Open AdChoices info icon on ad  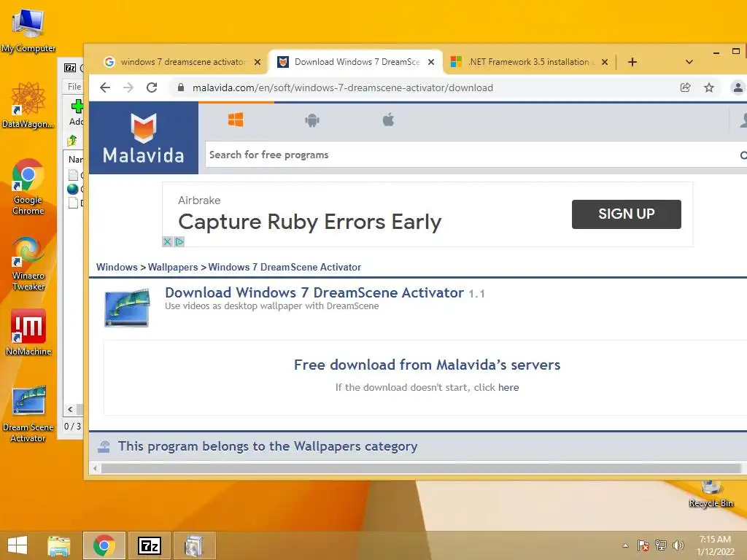[179, 242]
